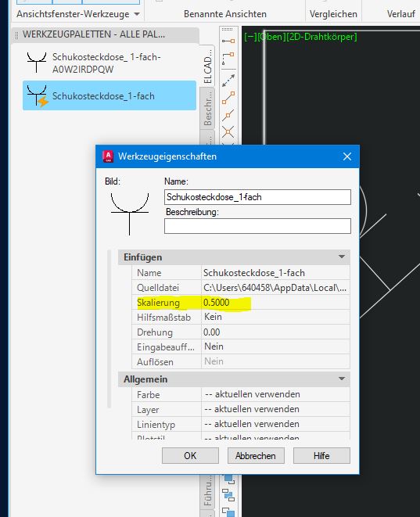Collapse the Einfügen section arrow
The image size is (420, 517).
tap(342, 257)
